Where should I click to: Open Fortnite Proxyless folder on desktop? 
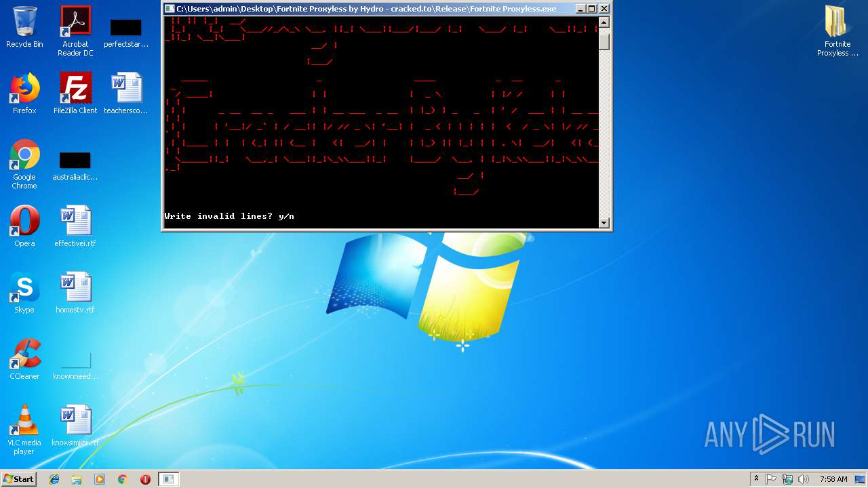pyautogui.click(x=837, y=31)
